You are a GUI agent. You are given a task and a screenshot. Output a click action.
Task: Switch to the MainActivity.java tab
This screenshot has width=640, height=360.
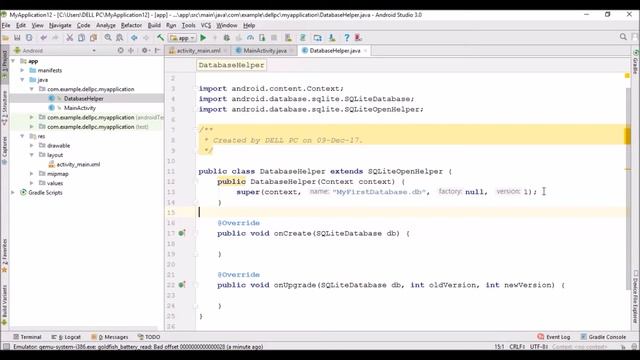(x=264, y=51)
